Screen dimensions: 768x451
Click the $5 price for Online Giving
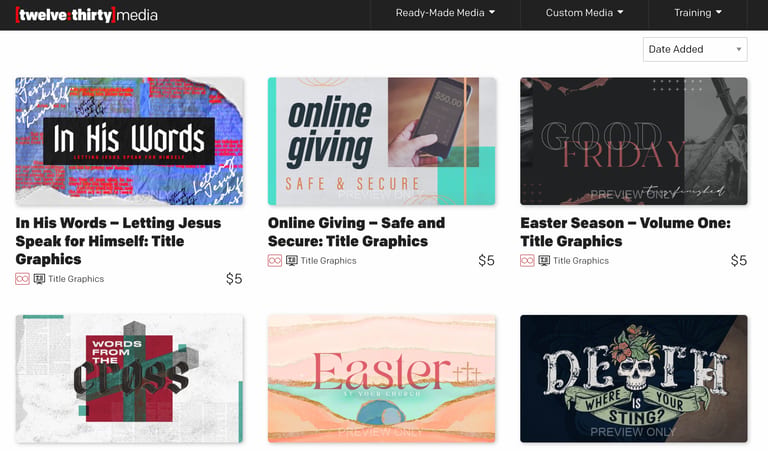pyautogui.click(x=486, y=261)
